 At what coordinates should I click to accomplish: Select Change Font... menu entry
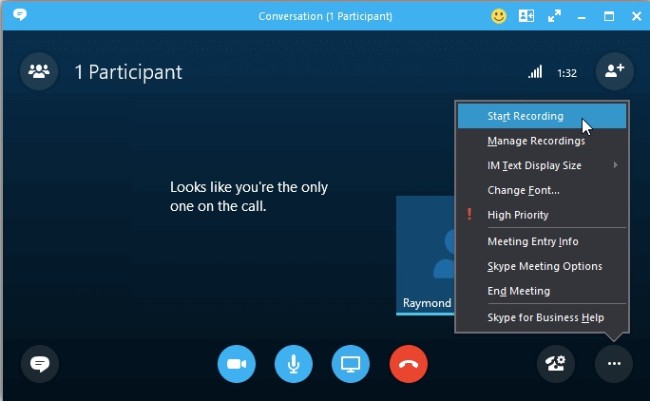tap(542, 190)
